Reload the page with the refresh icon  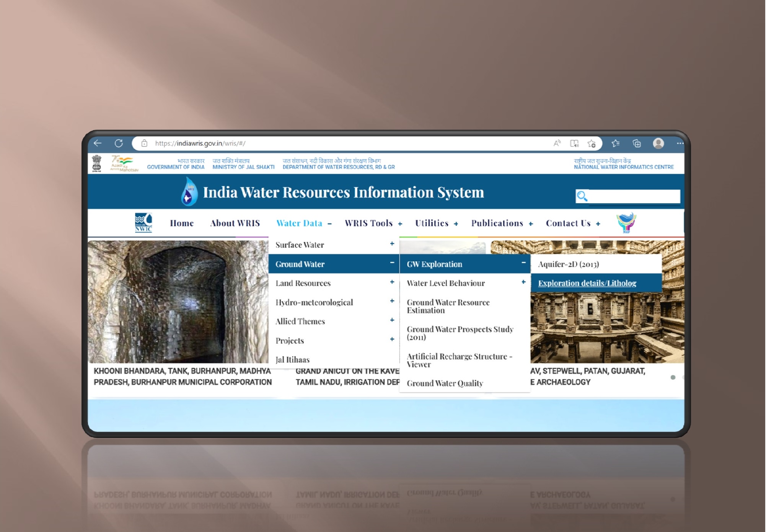click(119, 143)
